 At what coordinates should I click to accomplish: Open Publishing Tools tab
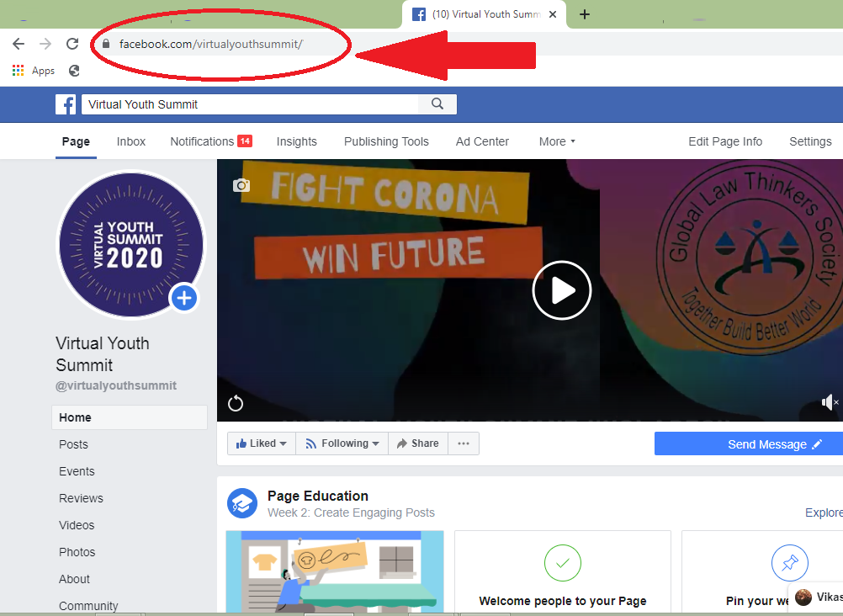coord(386,141)
